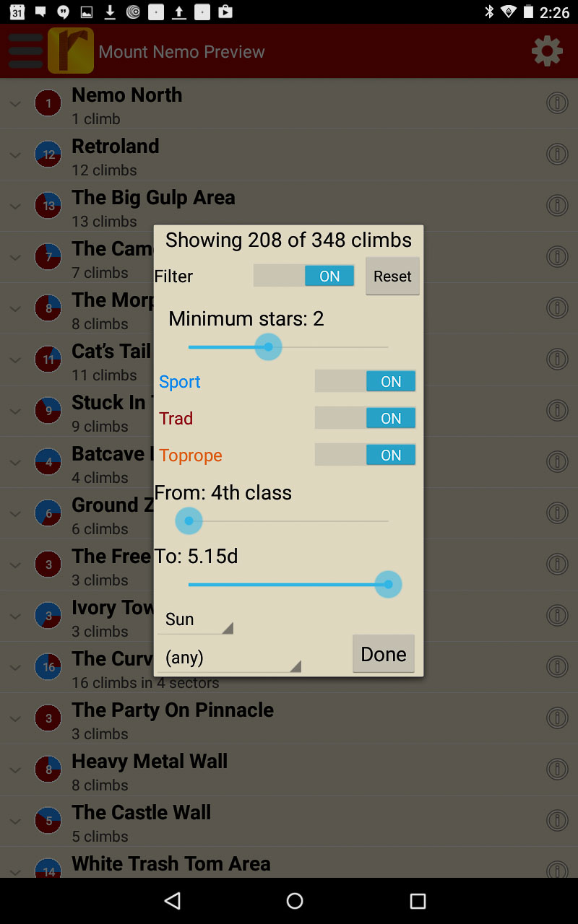
Task: Open info for The Party On Pinnacle
Action: (556, 718)
